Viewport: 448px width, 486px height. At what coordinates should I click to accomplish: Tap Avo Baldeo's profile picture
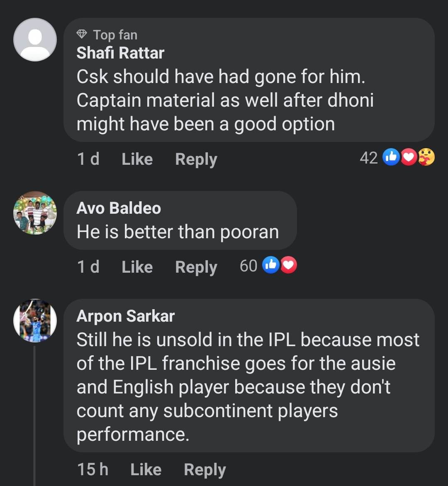coord(35,213)
